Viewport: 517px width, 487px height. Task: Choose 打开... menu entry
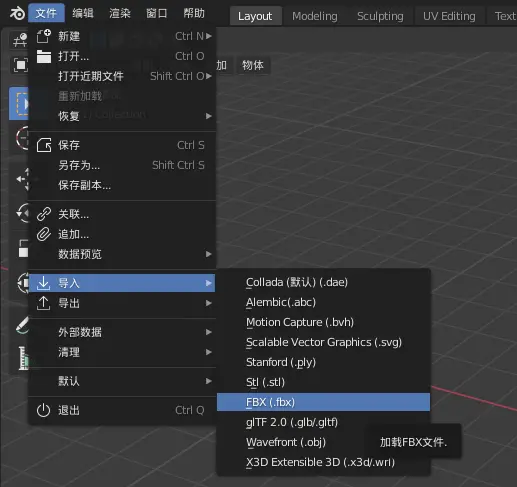point(122,56)
